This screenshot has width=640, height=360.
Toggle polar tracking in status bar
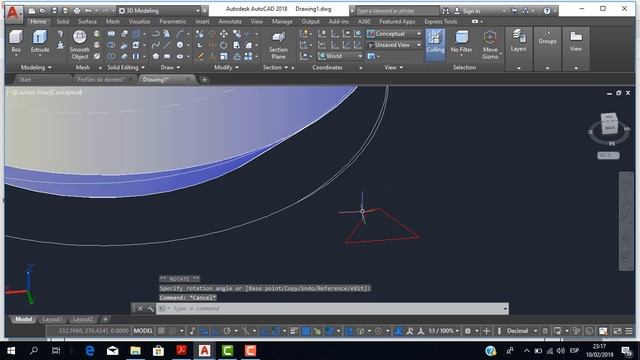[227, 331]
